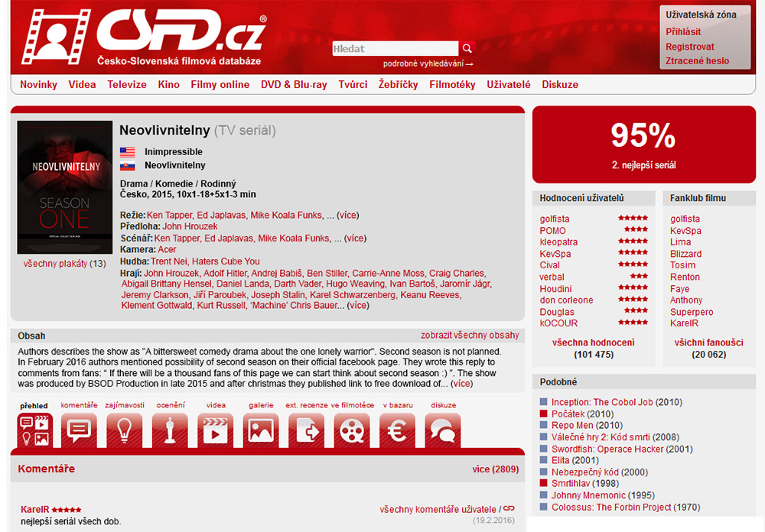The height and width of the screenshot is (532, 765).
Task: Click the US flag icon next to Inimpressible
Action: (x=127, y=151)
